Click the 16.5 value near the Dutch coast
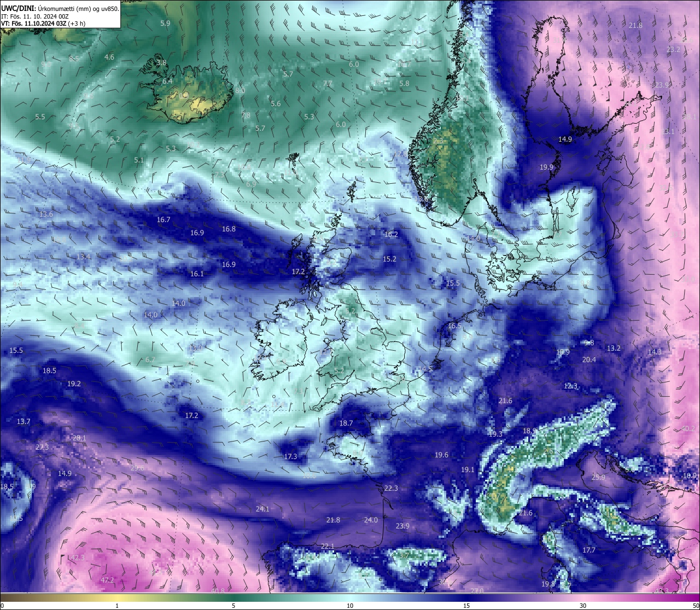The width and height of the screenshot is (700, 610). 454,326
